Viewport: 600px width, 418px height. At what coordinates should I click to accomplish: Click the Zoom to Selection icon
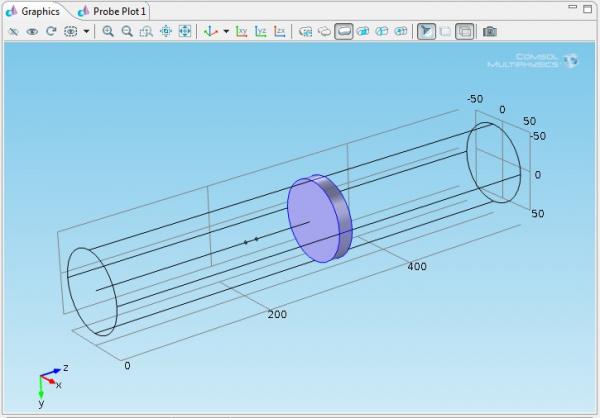(166, 31)
